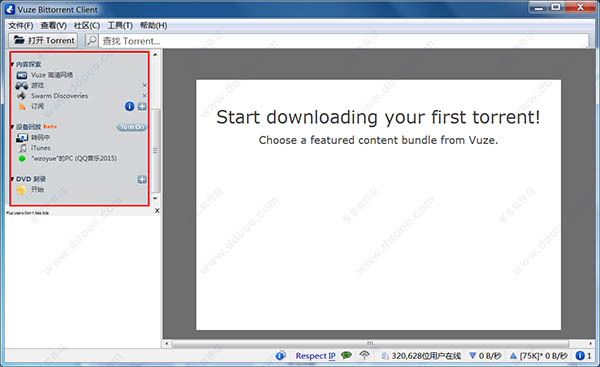This screenshot has height=367, width=600.
Task: Minimize the Vuze Bittorrent Client window
Action: (538, 7)
